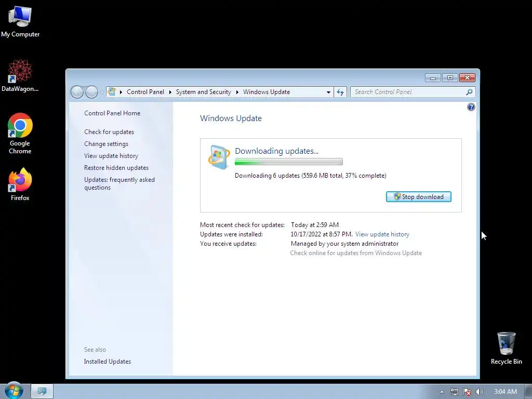Click the Forward navigation arrow button

(x=91, y=92)
